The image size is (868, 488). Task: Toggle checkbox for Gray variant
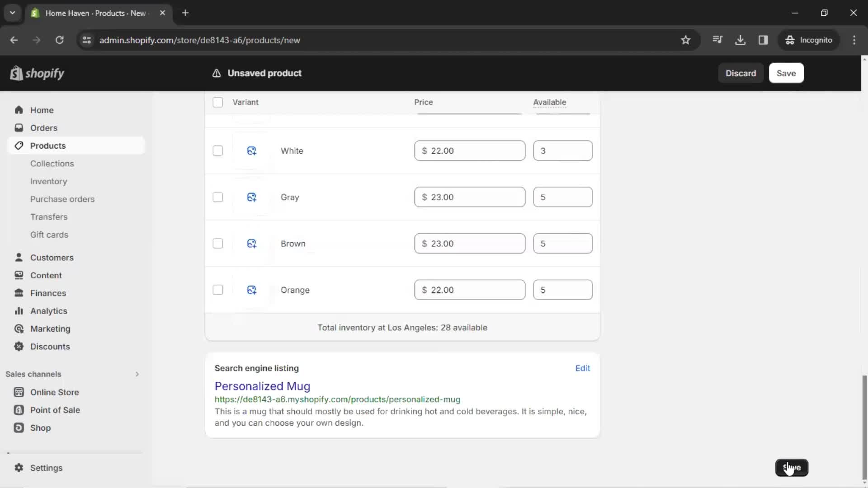[217, 197]
